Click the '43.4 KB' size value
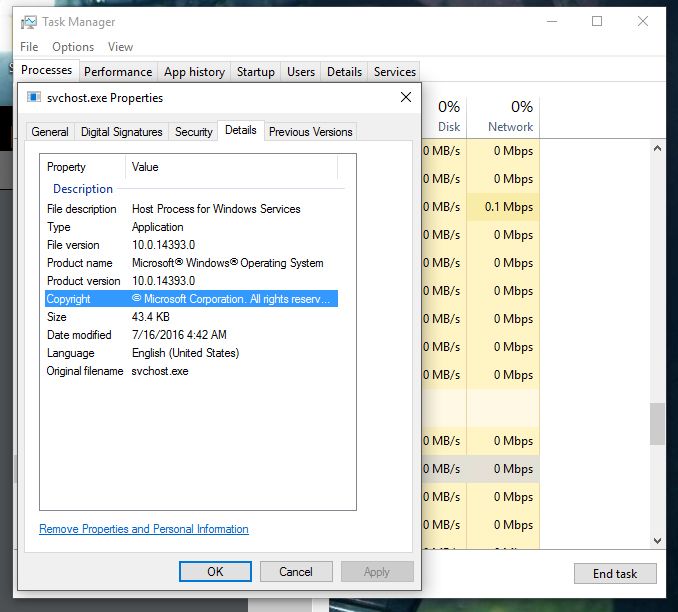The width and height of the screenshot is (678, 612). coord(150,317)
